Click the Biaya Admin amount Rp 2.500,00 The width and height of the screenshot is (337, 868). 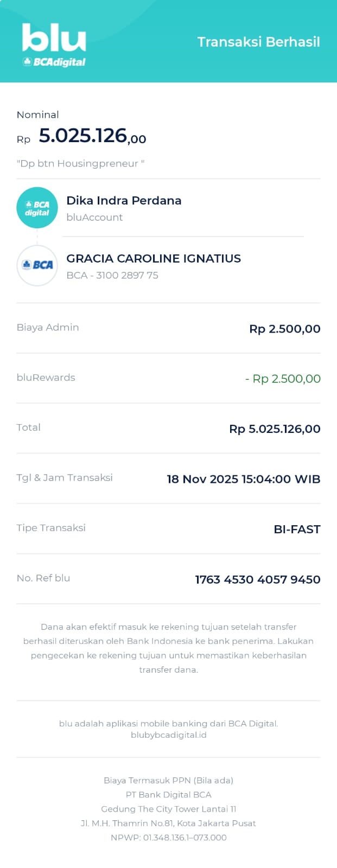point(284,329)
